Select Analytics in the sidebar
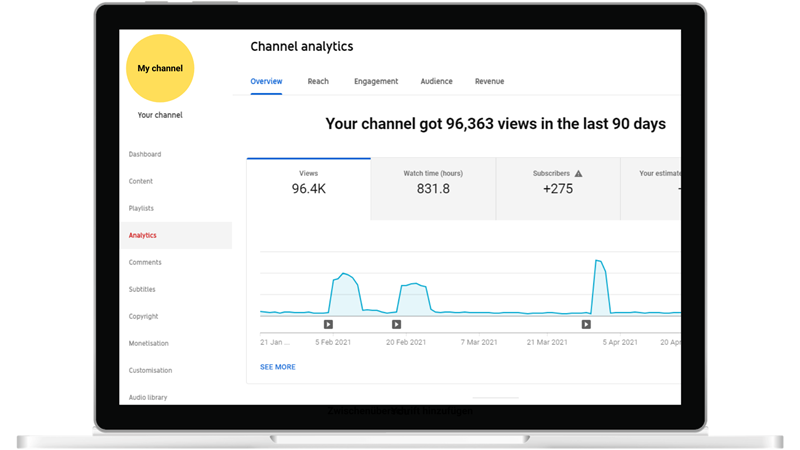The width and height of the screenshot is (800, 450). (176, 235)
